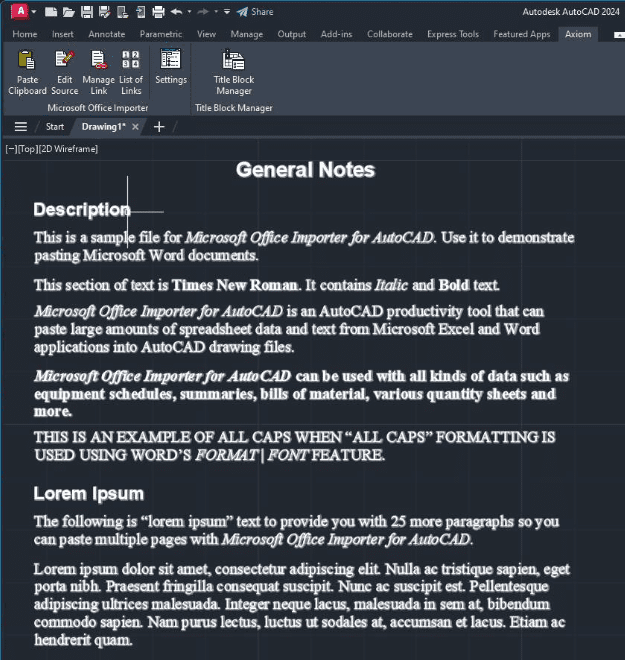Click the Share button
Viewport: 625px width, 660px height.
click(255, 12)
